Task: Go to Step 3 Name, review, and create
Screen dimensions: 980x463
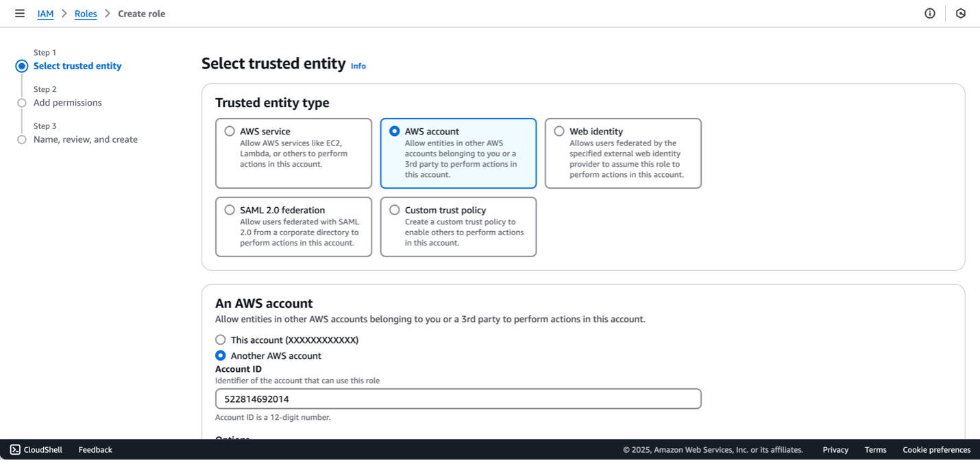Action: (86, 139)
